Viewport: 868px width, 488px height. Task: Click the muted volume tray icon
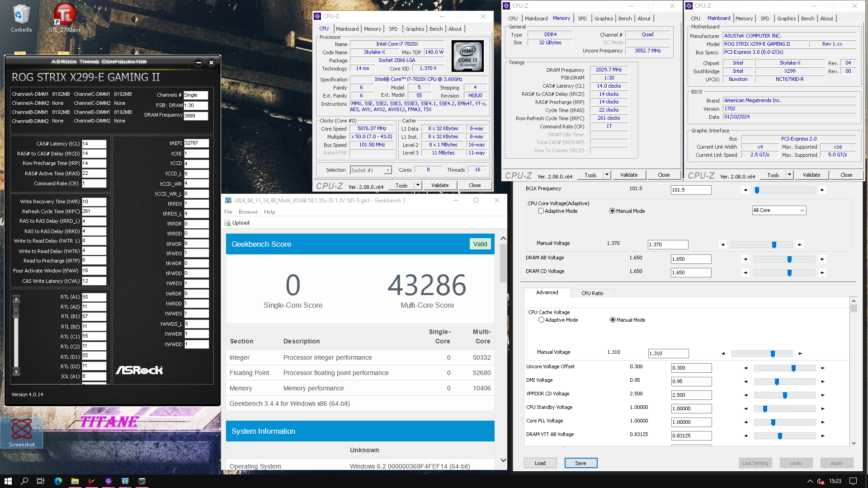point(821,481)
